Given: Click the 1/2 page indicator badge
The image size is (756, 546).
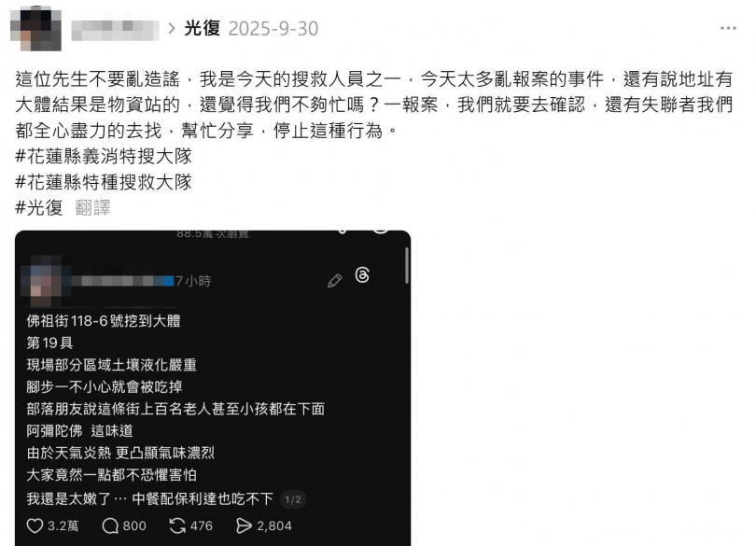Looking at the screenshot, I should pyautogui.click(x=293, y=499).
